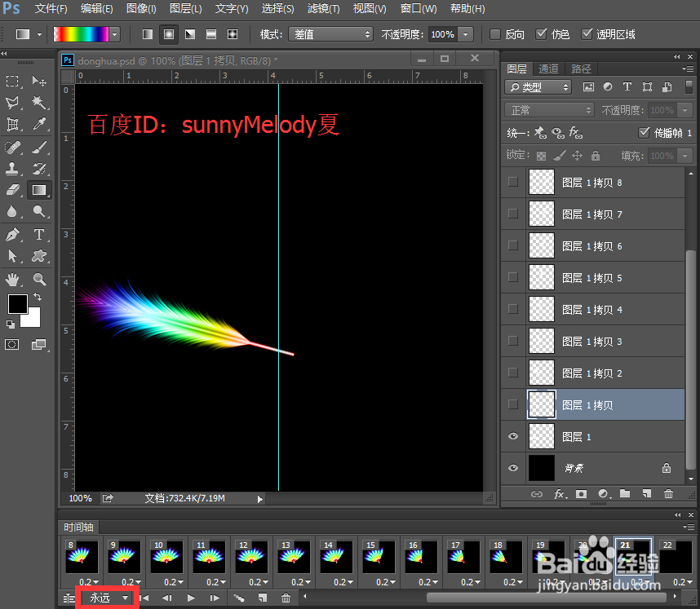Open Layers panel flyout menu
The image size is (700, 609).
[689, 68]
